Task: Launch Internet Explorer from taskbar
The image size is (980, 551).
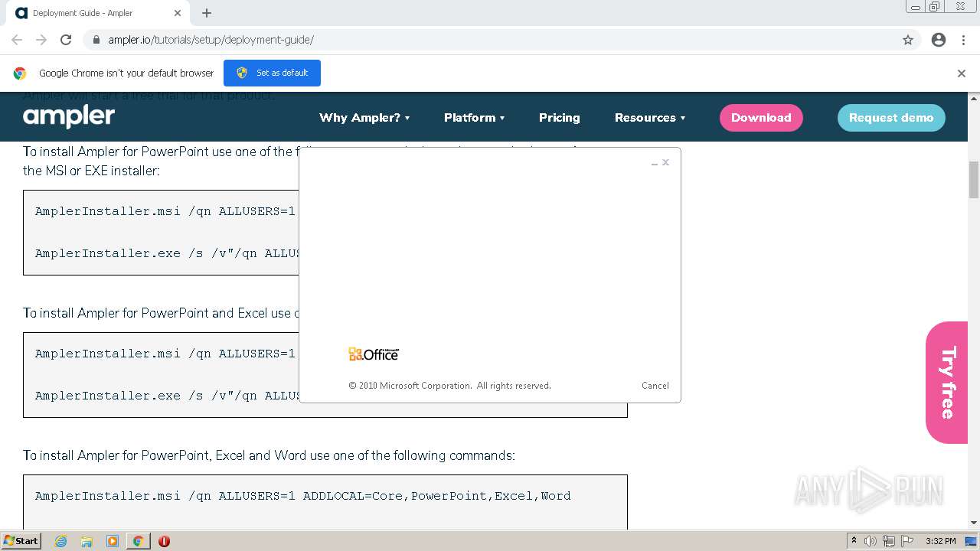Action: (61, 541)
